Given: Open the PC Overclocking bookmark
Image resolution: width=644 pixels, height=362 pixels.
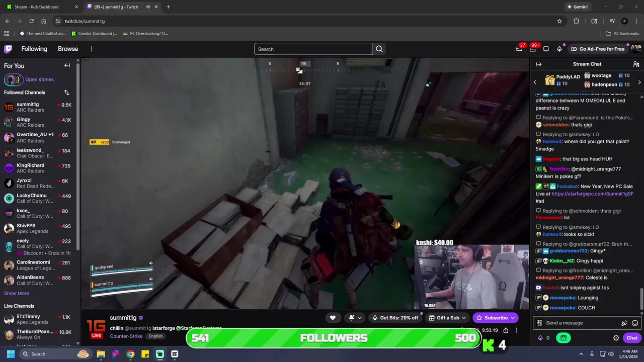Looking at the screenshot, I should tap(145, 34).
